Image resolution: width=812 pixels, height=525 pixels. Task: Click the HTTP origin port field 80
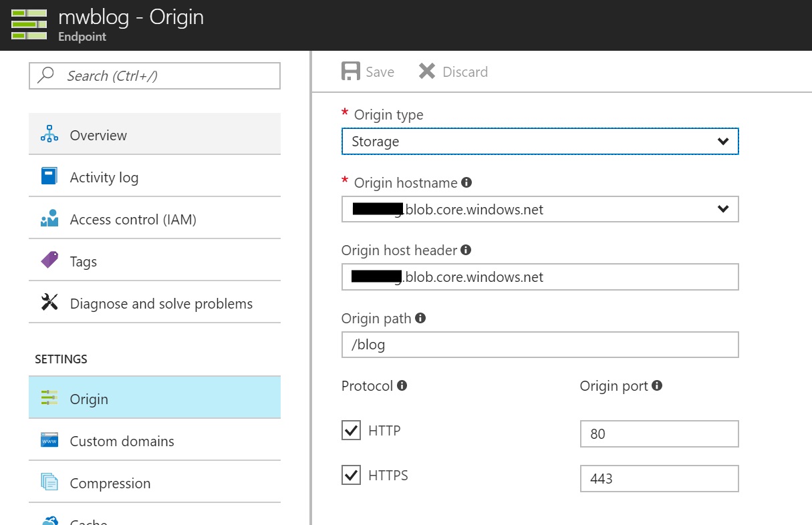point(660,433)
